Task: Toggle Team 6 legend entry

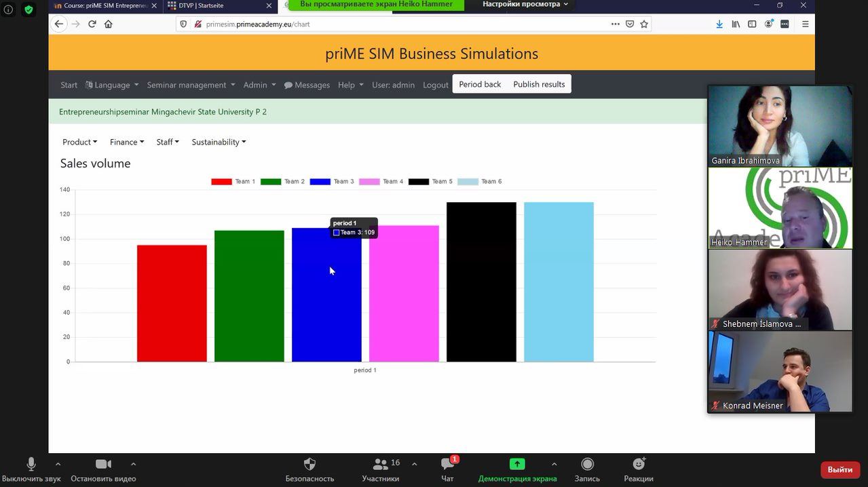Action: coord(480,182)
